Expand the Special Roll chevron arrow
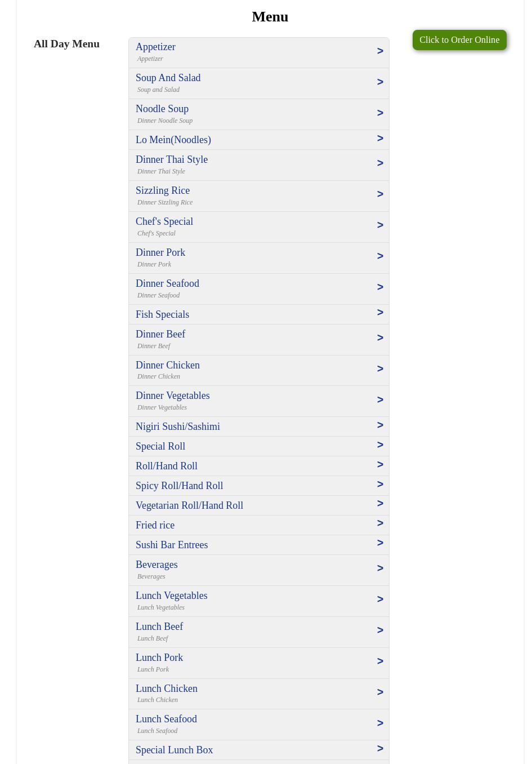Image resolution: width=532 pixels, height=764 pixels. [380, 445]
